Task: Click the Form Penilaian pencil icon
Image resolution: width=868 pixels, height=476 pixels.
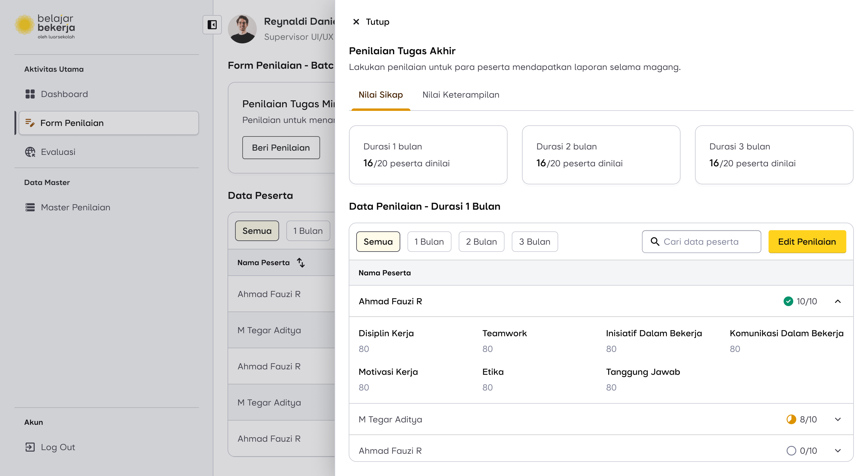Action: (30, 123)
